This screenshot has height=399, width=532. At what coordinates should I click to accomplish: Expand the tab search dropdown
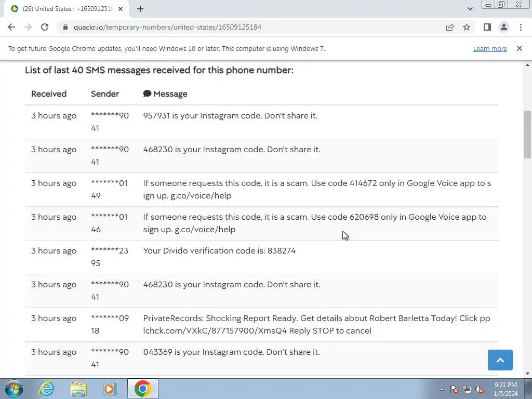tap(470, 9)
